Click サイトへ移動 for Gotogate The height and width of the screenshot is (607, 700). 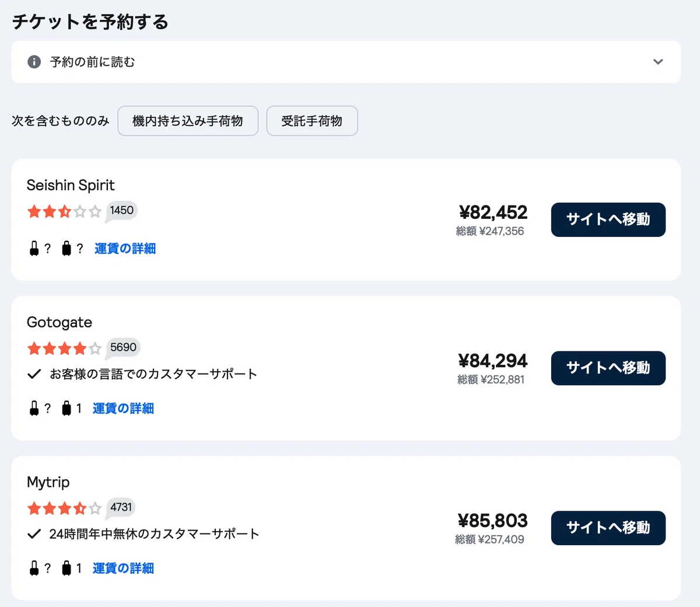tap(608, 368)
